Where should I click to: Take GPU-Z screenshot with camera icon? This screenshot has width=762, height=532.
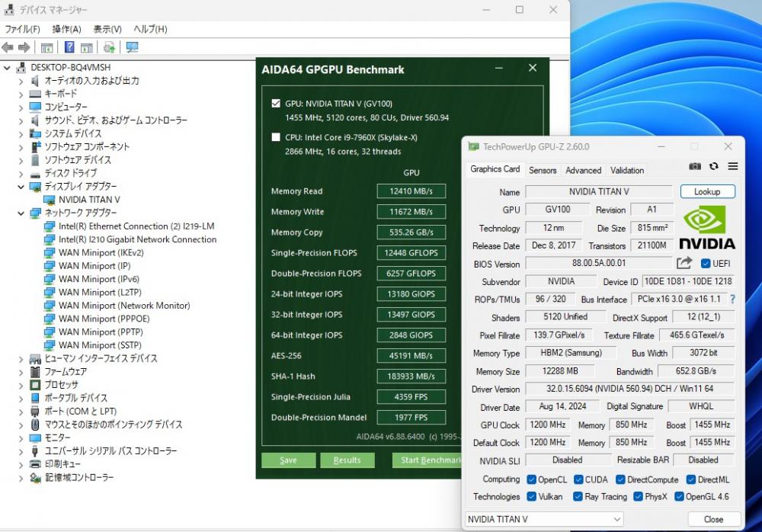695,166
